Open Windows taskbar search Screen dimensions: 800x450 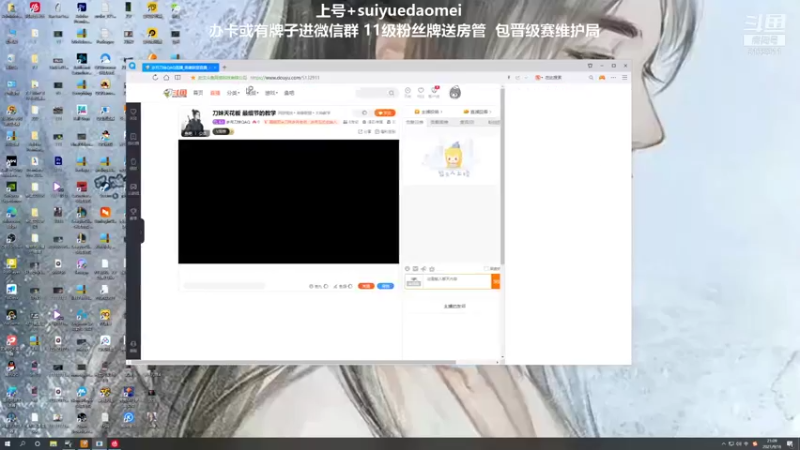(22, 444)
